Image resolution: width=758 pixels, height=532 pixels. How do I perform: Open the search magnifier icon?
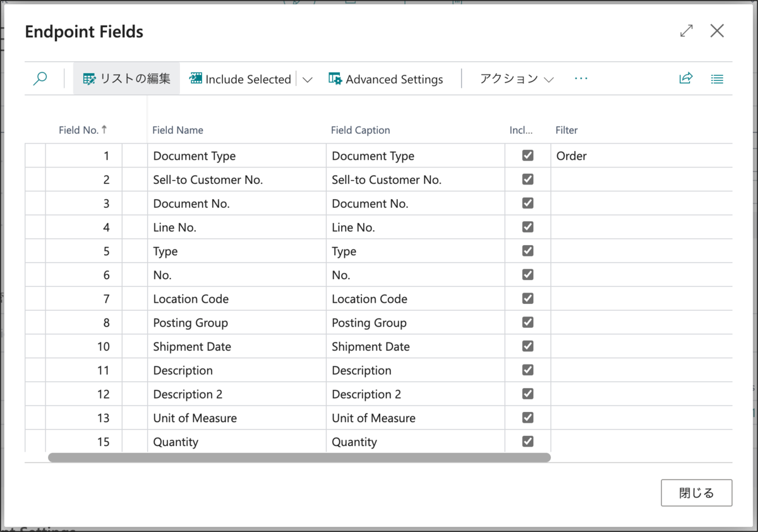click(x=40, y=79)
